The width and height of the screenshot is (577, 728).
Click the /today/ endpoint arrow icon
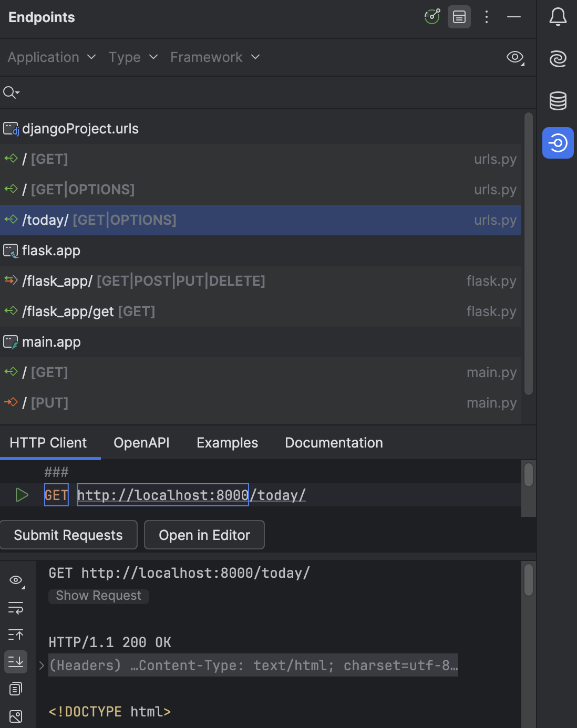(11, 220)
